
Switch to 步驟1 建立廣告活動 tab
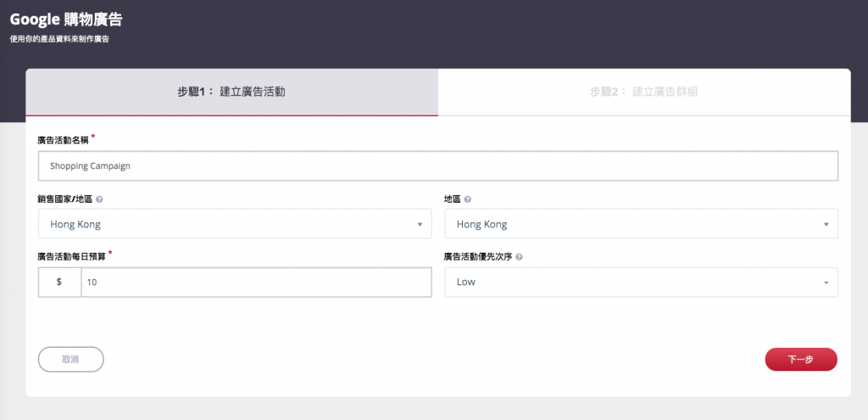[231, 92]
